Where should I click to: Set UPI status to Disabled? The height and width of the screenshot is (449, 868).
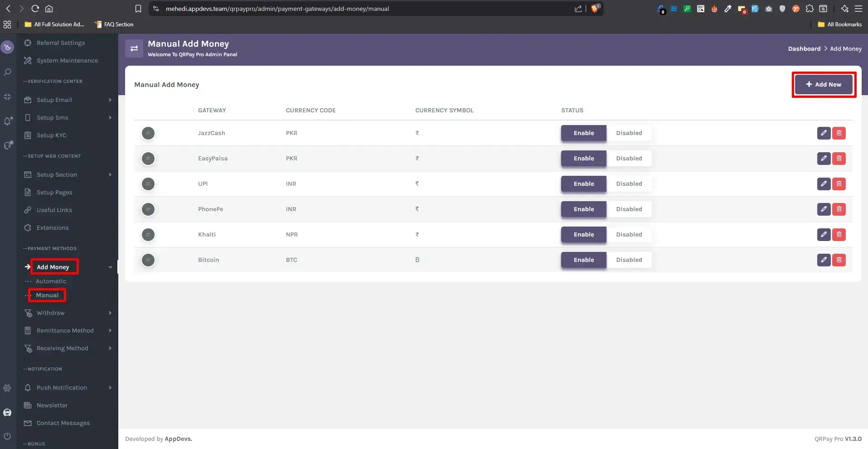click(x=629, y=184)
